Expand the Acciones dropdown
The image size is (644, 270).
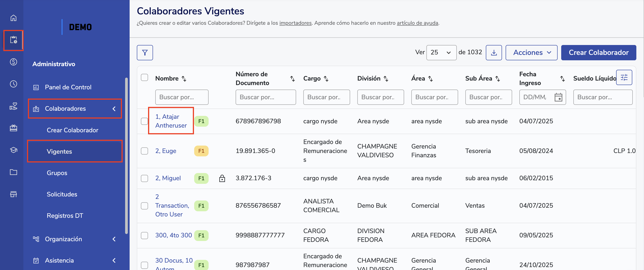531,52
